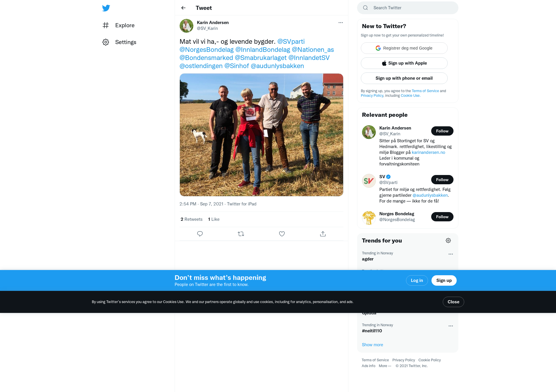Follow Karin Andersen from Relevant people

pyautogui.click(x=442, y=131)
